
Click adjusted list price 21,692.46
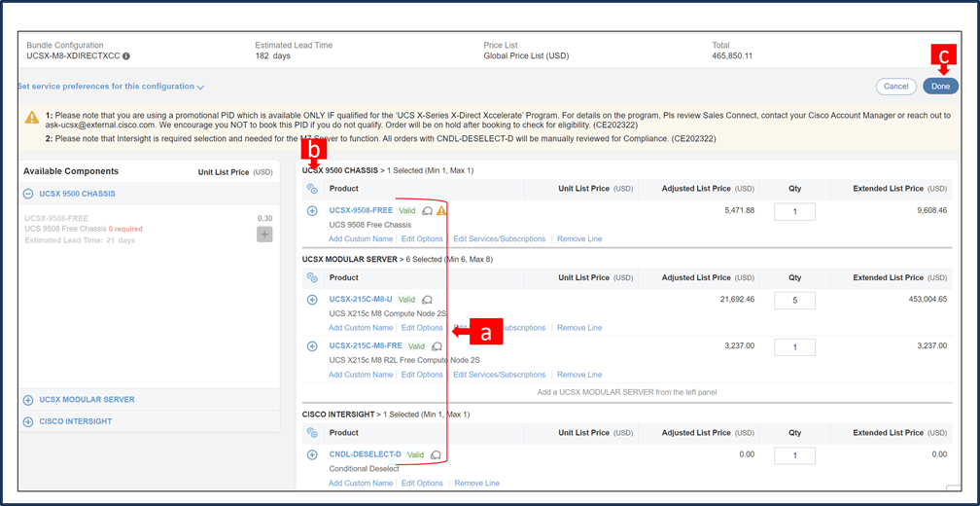click(738, 299)
